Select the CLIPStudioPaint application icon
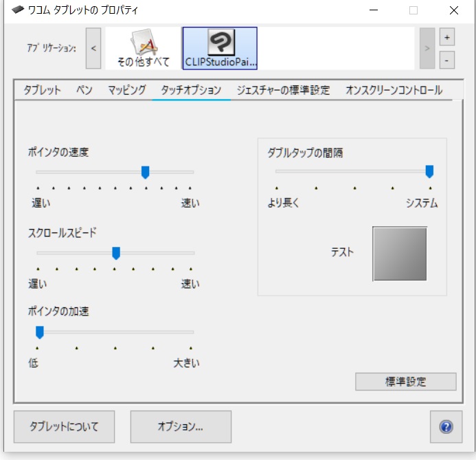 coord(220,48)
